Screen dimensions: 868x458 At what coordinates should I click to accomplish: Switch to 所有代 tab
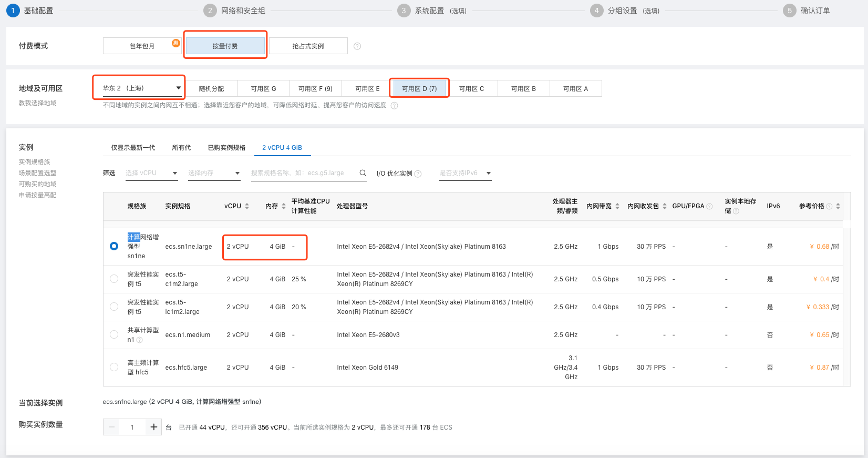[x=181, y=148]
